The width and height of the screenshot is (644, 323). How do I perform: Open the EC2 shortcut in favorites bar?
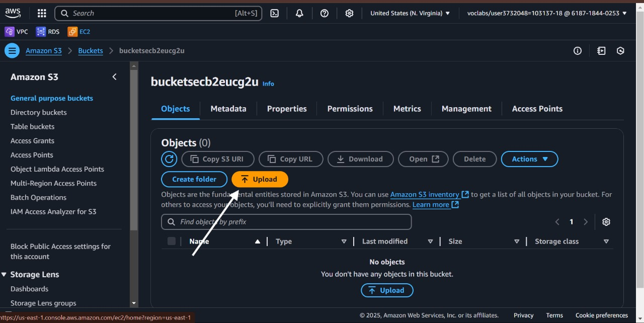[79, 32]
